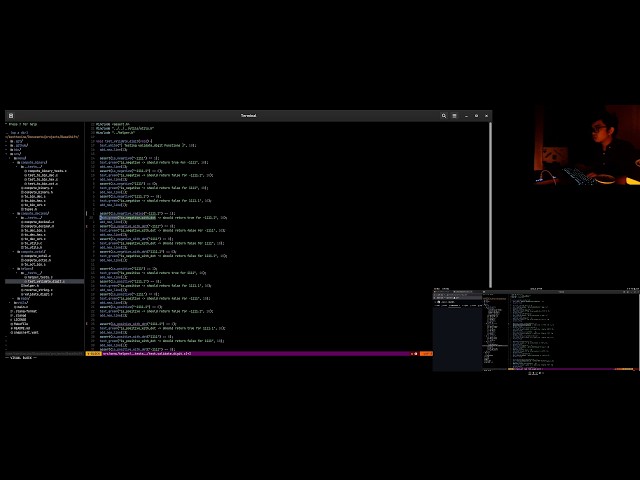Open compute_decimal.c file
The image size is (640, 480).
point(38,222)
